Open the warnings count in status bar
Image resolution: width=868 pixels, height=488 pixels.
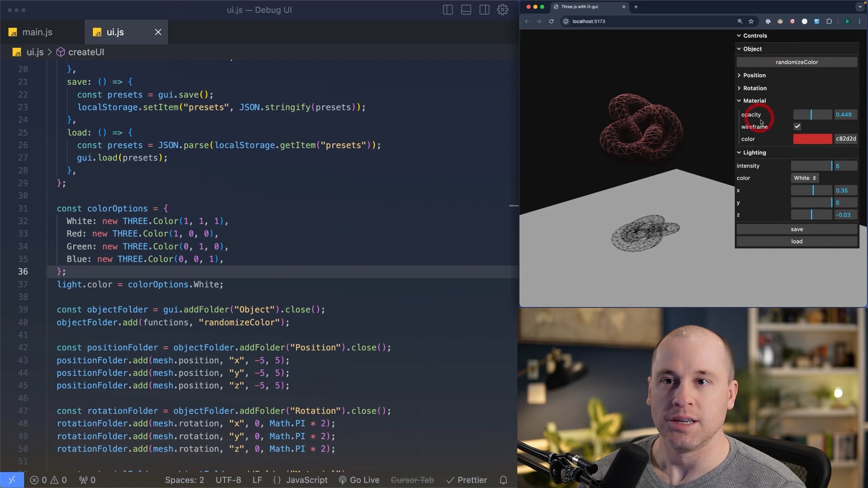(x=59, y=480)
